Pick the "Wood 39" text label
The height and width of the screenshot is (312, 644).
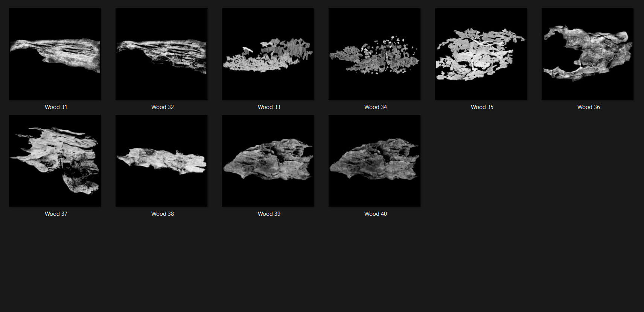coord(269,214)
